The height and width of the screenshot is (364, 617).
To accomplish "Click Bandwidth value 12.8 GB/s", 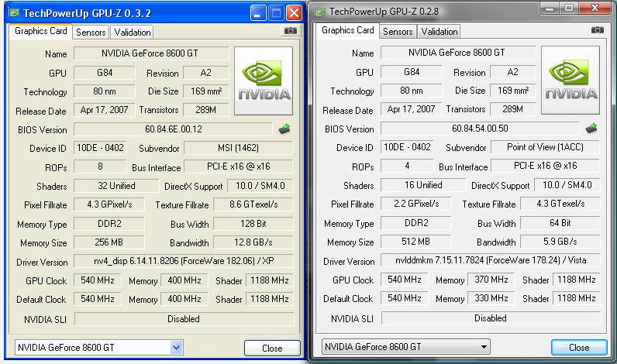I will click(x=253, y=242).
